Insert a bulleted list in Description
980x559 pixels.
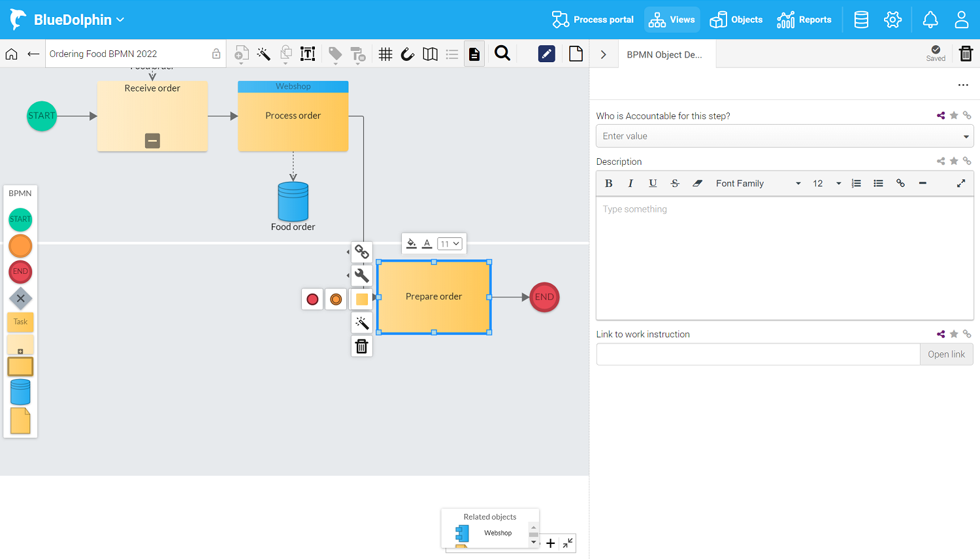tap(879, 184)
